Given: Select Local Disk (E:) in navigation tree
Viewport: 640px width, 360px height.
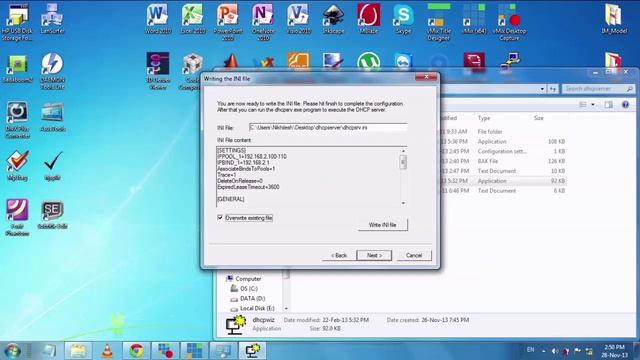Looking at the screenshot, I should (257, 308).
